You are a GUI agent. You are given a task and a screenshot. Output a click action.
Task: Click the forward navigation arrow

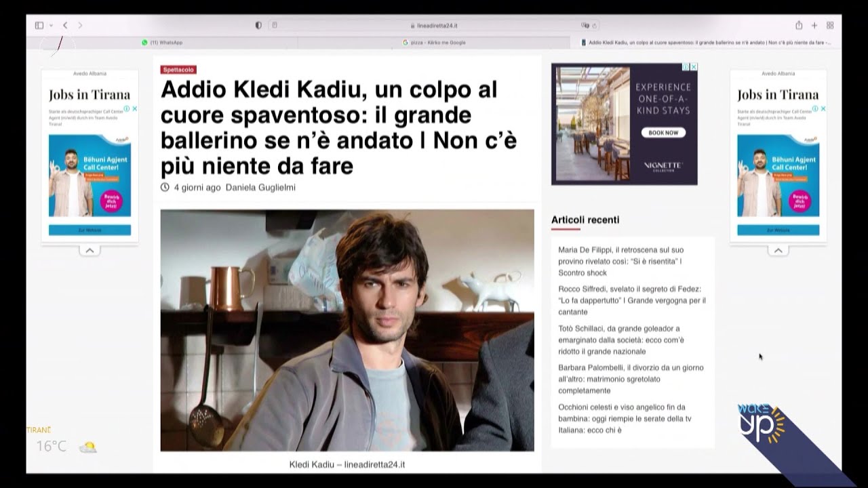click(x=80, y=25)
